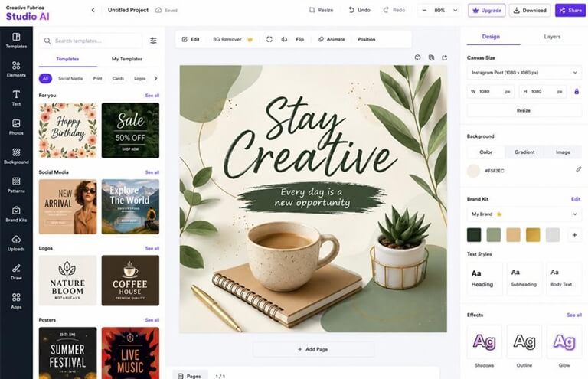Select the Text tool in sidebar

click(16, 98)
